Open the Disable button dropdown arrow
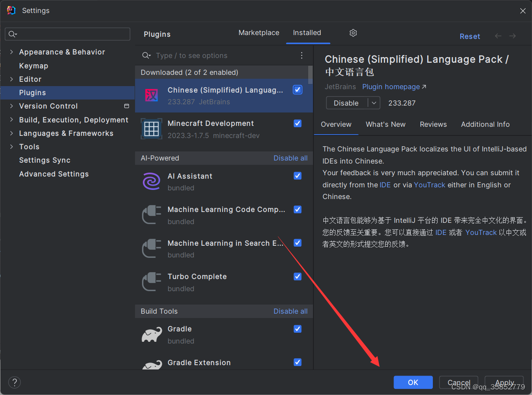The image size is (532, 395). coord(374,103)
